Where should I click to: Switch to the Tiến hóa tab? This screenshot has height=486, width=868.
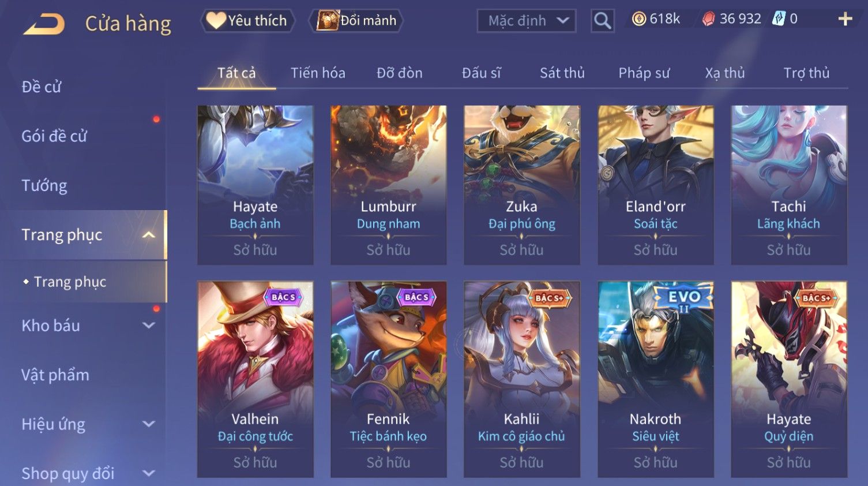pos(318,73)
